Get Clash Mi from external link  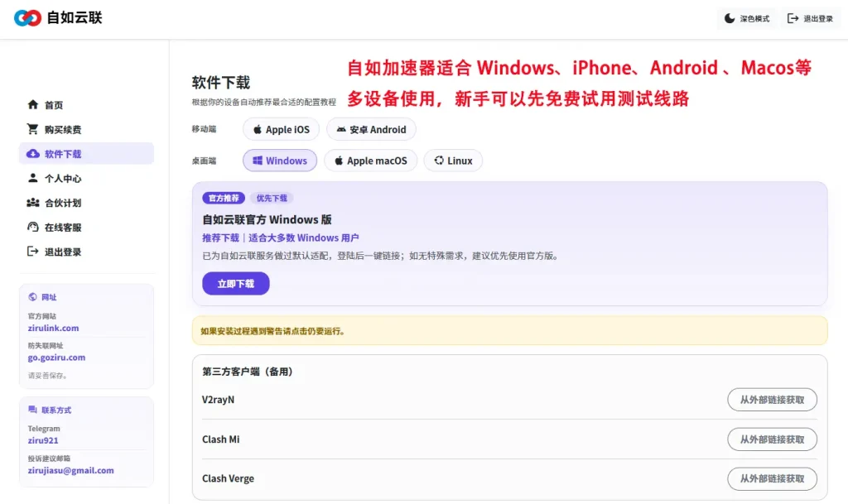(772, 439)
